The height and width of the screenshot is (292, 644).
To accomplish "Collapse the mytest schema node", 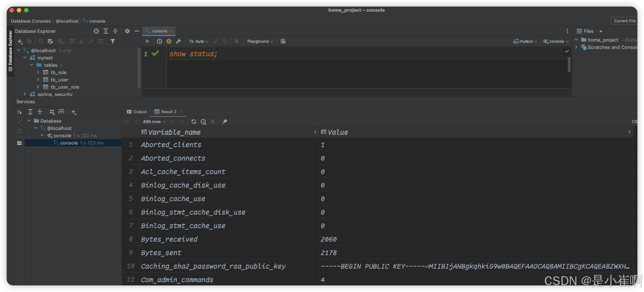I will pyautogui.click(x=25, y=58).
